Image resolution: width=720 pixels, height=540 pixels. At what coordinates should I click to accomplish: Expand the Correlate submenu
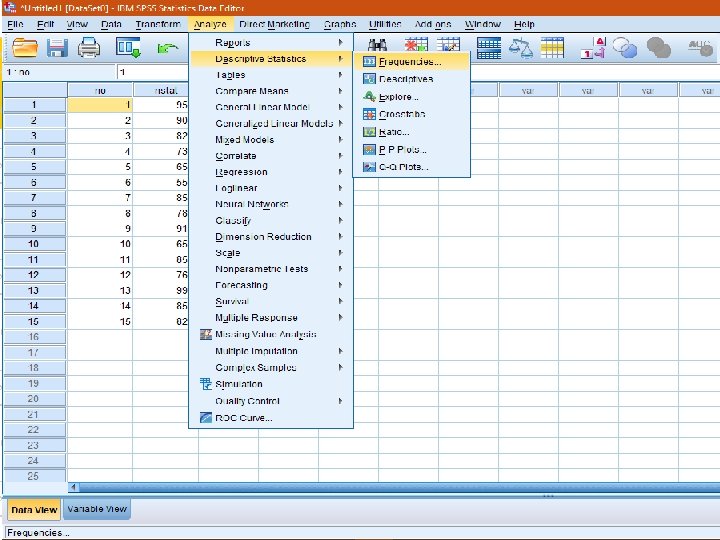[271, 156]
